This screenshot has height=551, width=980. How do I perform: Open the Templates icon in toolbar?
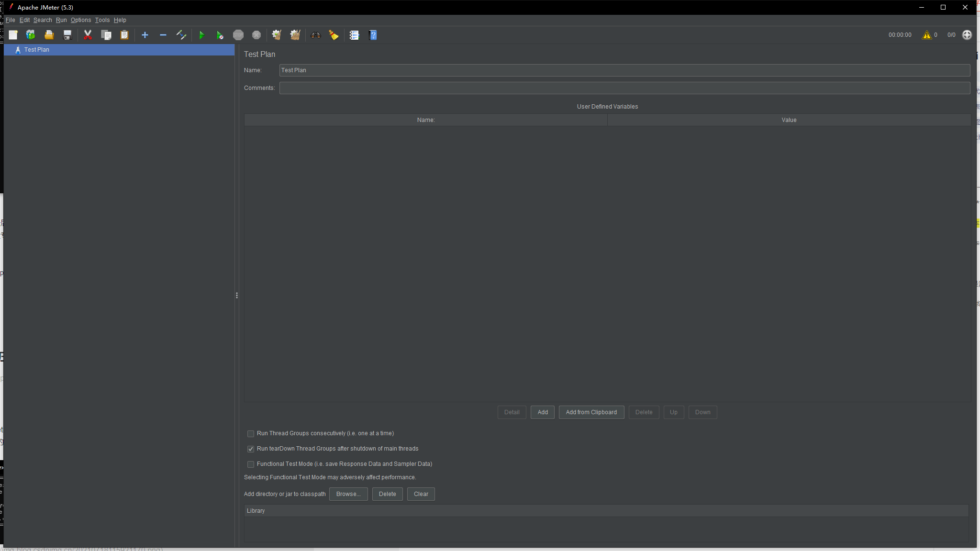click(x=31, y=35)
